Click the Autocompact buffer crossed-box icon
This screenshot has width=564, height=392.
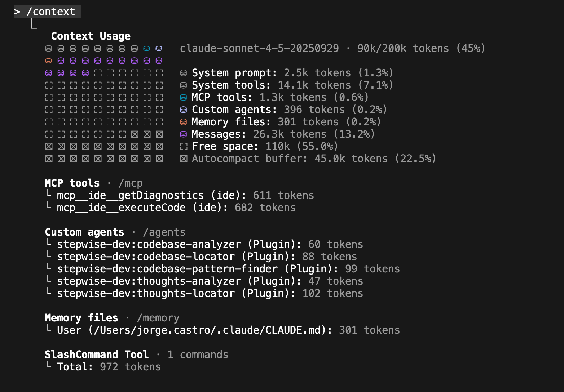coord(184,159)
